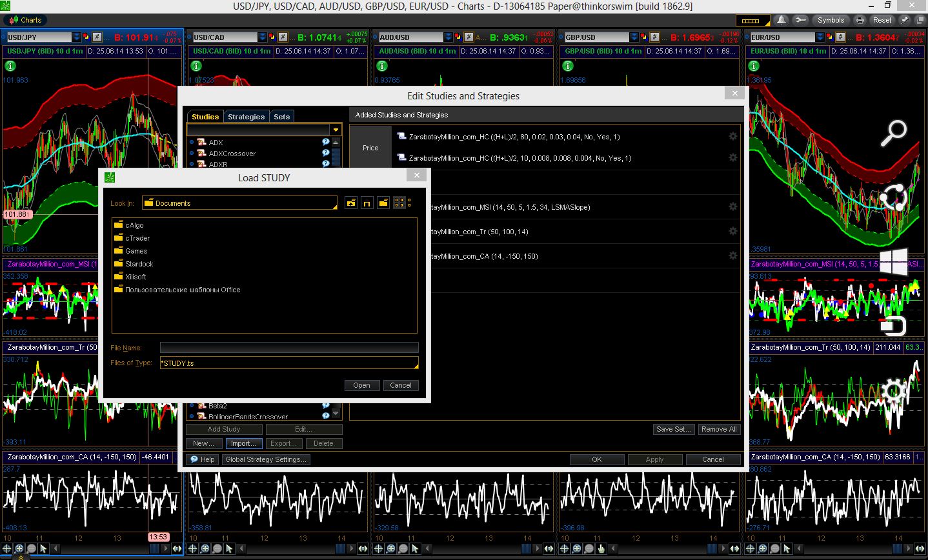Toggle the # grid button on GBP/USD chart

[654, 37]
